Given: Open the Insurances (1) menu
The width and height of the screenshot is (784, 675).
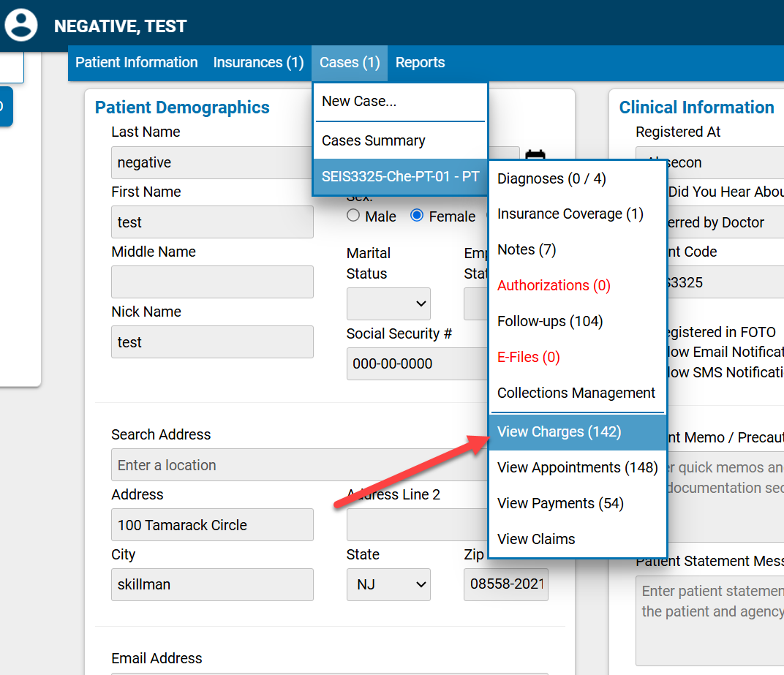Looking at the screenshot, I should pos(258,63).
